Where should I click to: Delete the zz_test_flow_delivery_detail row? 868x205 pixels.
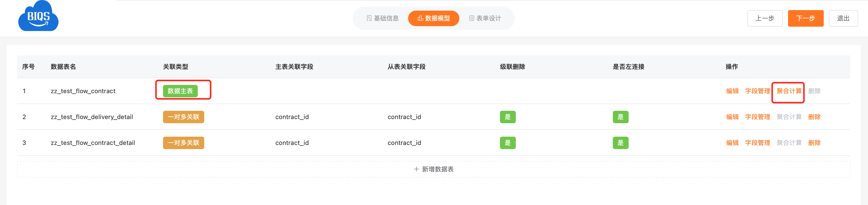pyautogui.click(x=814, y=117)
